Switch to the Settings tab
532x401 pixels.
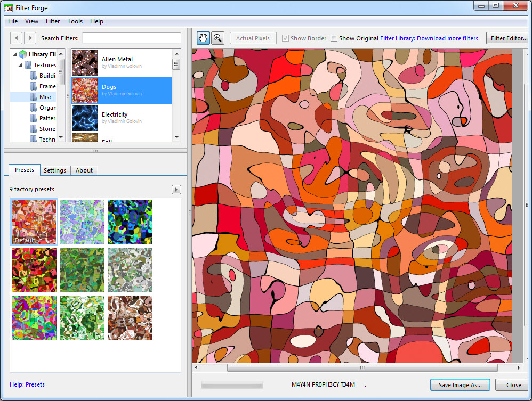(54, 170)
